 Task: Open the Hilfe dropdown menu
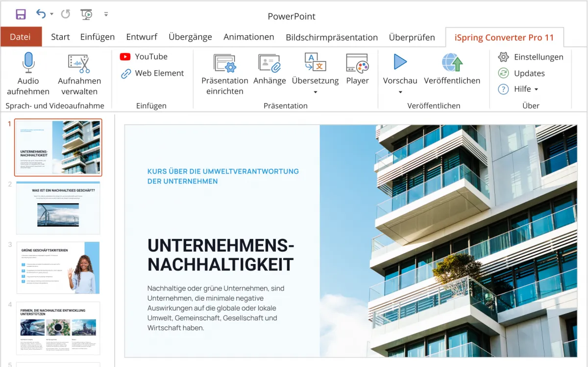pos(536,89)
